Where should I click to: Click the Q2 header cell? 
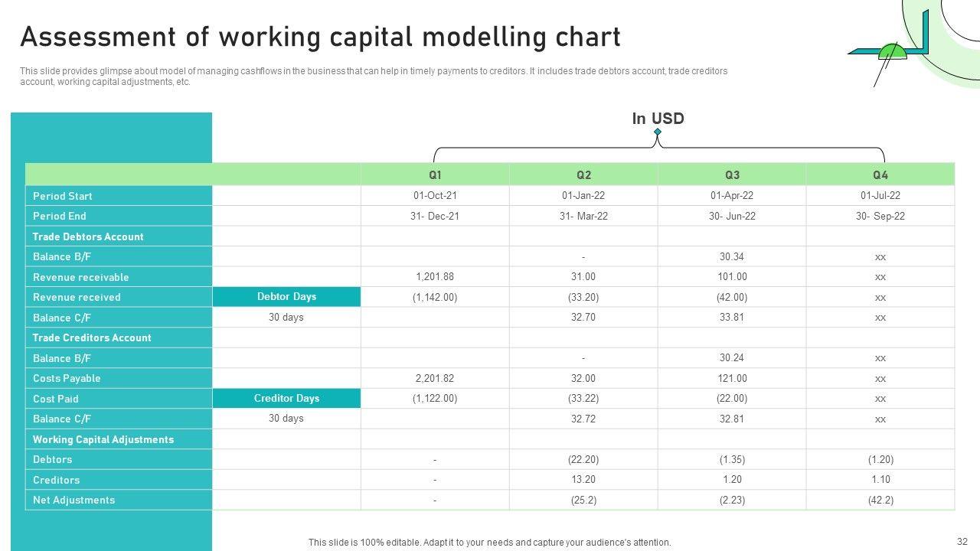click(583, 174)
